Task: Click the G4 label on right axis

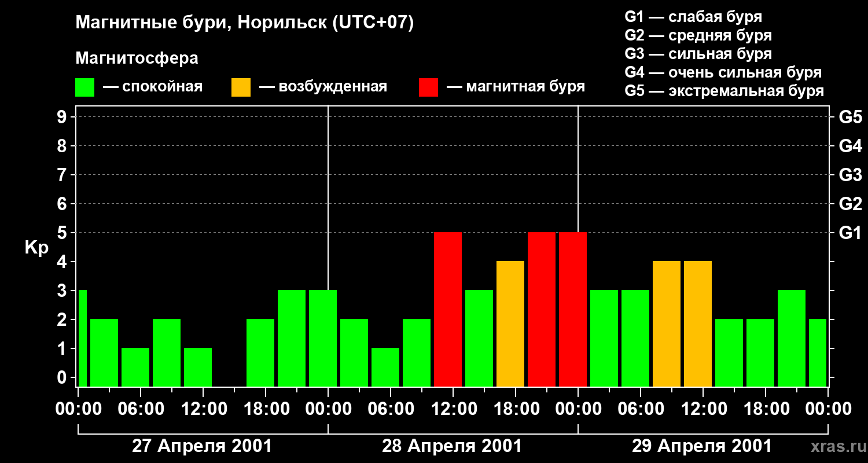Action: [850, 146]
